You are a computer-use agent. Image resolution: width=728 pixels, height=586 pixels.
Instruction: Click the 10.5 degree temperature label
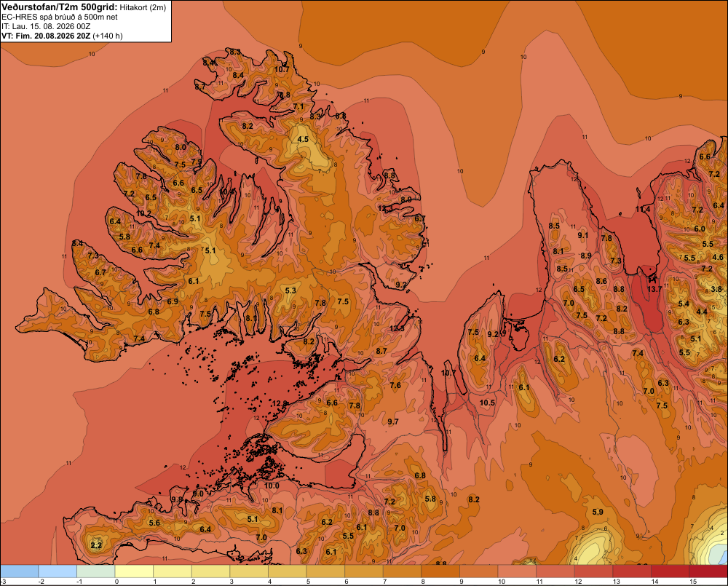(487, 403)
